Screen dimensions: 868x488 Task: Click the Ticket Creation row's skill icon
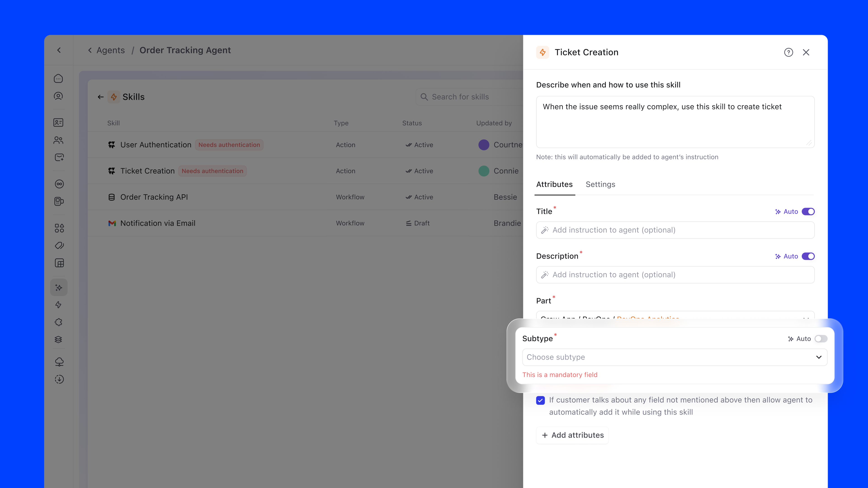pyautogui.click(x=111, y=171)
